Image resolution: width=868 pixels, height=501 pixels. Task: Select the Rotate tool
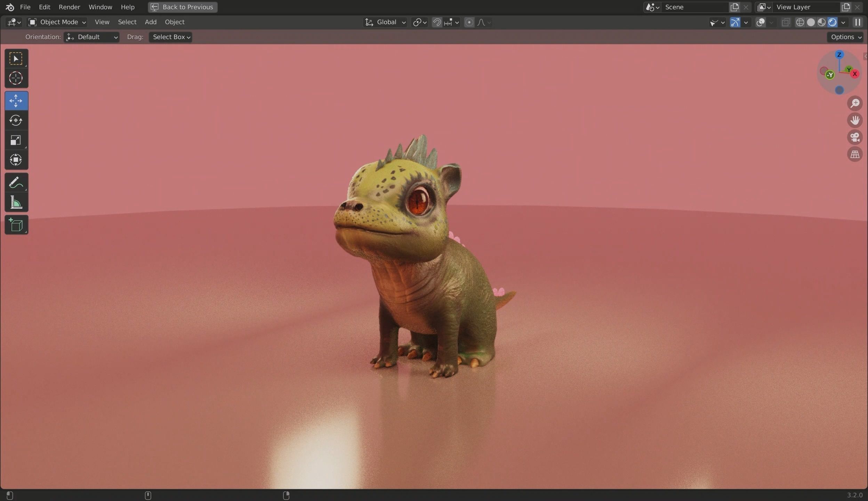click(x=16, y=120)
